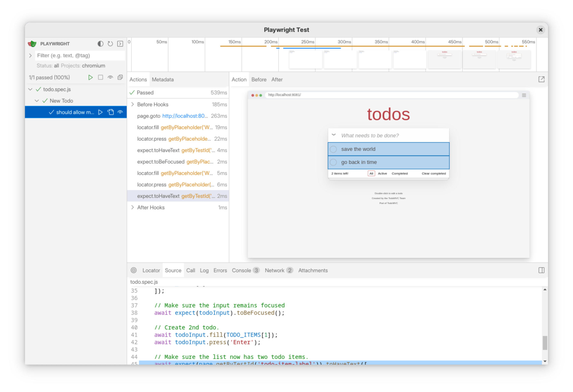The height and width of the screenshot is (392, 573).
Task: Click the pick locator target icon
Action: coord(134,270)
